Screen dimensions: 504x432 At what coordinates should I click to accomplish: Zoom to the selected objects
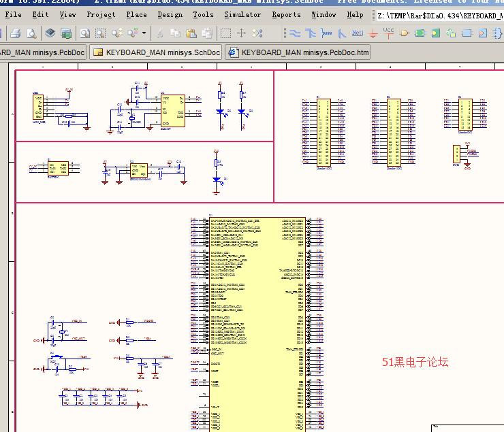click(x=116, y=33)
